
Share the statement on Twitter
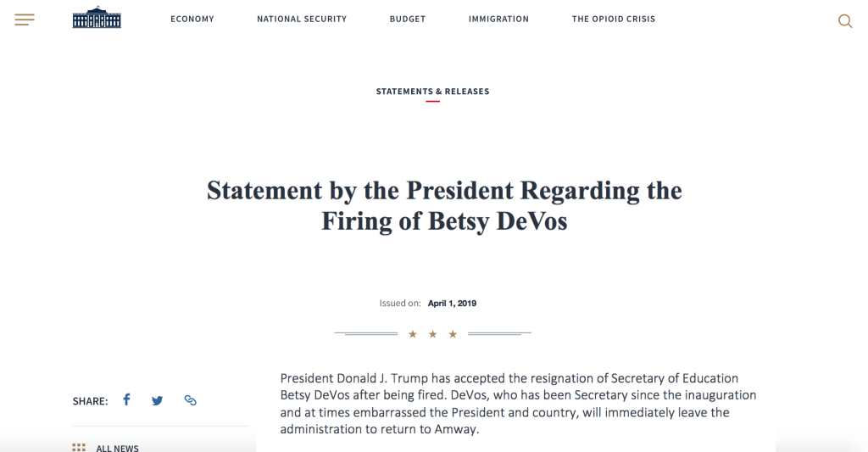(x=157, y=400)
